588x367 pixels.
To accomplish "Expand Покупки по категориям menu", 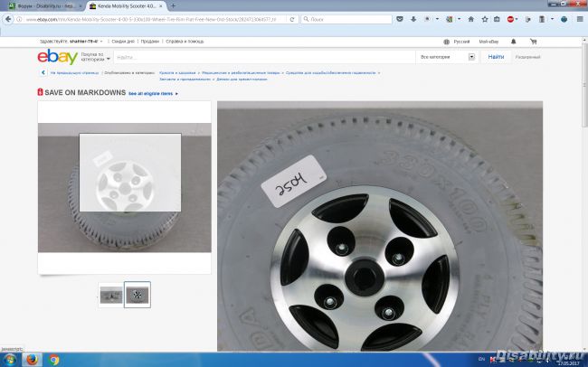I will [95, 57].
